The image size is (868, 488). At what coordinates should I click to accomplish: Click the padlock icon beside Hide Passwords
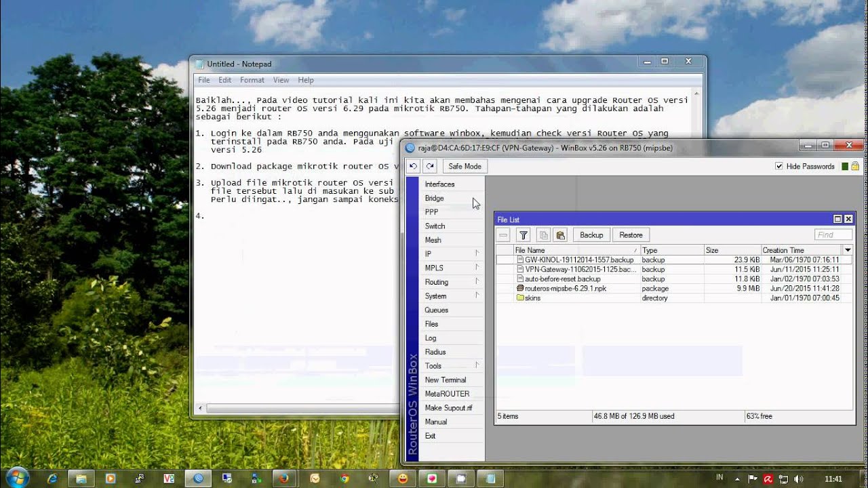tap(855, 166)
